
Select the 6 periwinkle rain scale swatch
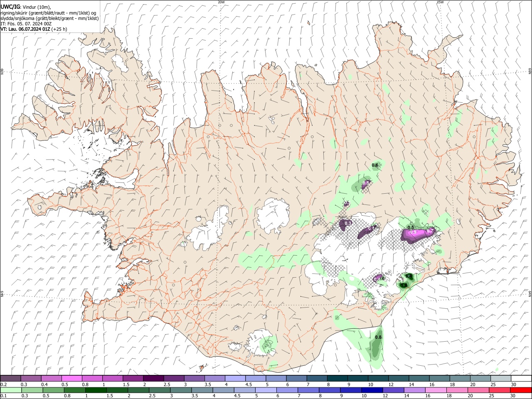(x=287, y=390)
